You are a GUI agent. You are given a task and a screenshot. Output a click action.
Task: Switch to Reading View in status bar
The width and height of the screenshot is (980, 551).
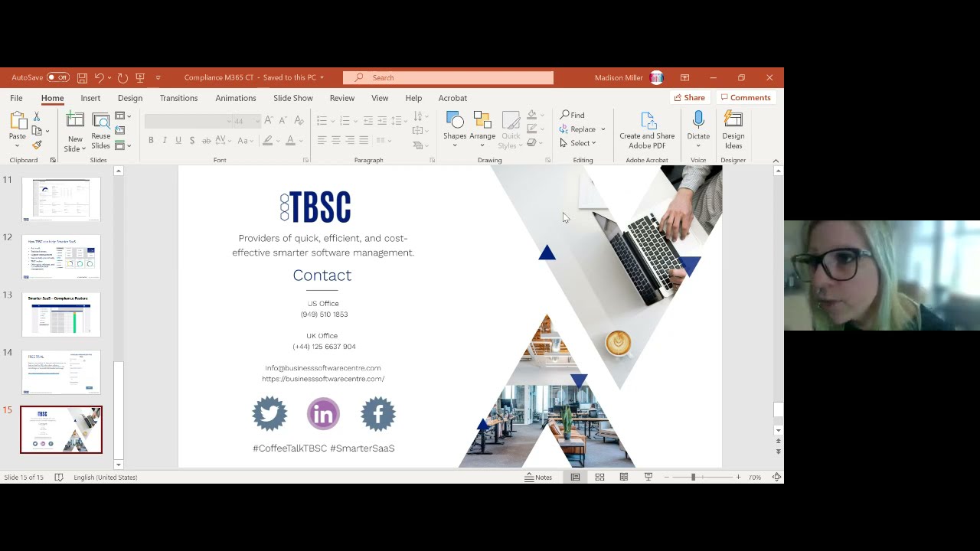click(624, 477)
